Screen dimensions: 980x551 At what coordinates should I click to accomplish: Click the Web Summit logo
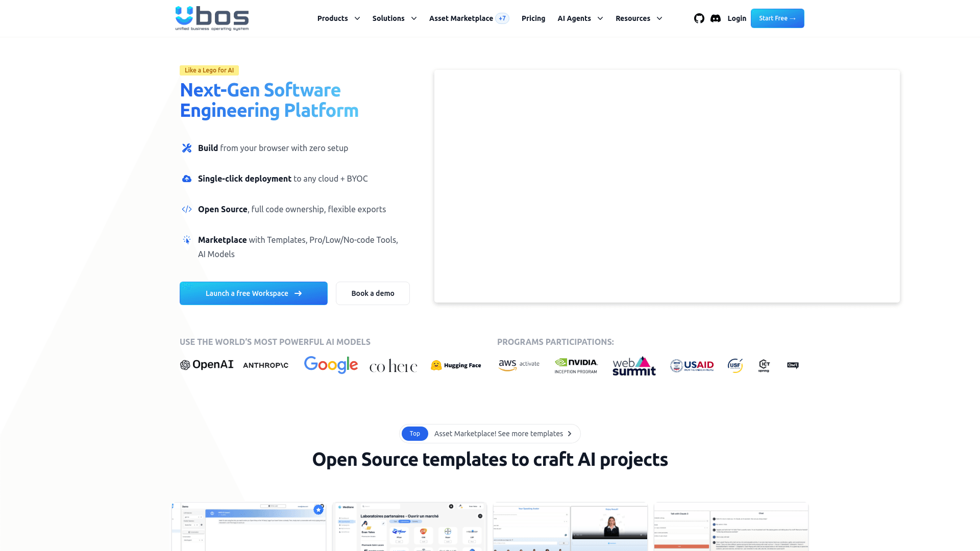coord(634,365)
